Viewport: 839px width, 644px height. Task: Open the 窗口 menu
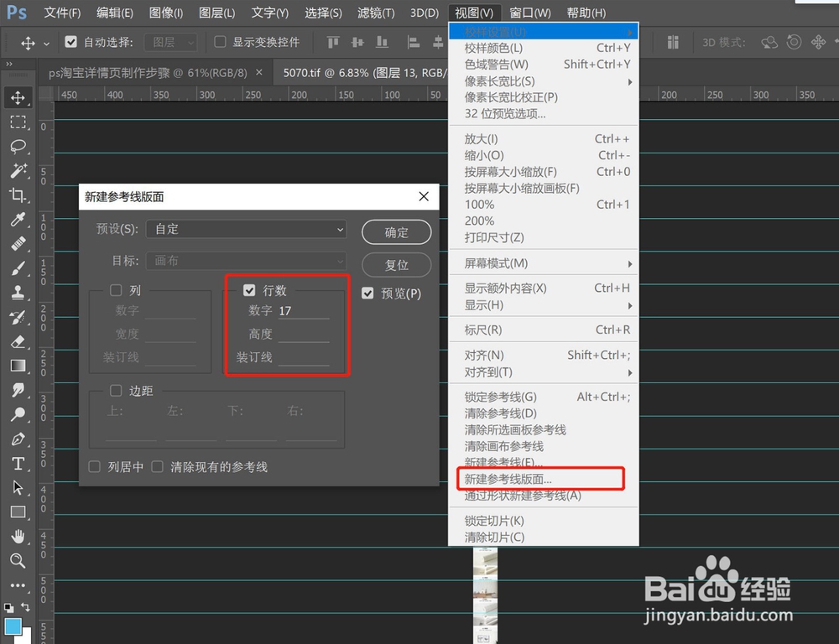click(x=530, y=12)
